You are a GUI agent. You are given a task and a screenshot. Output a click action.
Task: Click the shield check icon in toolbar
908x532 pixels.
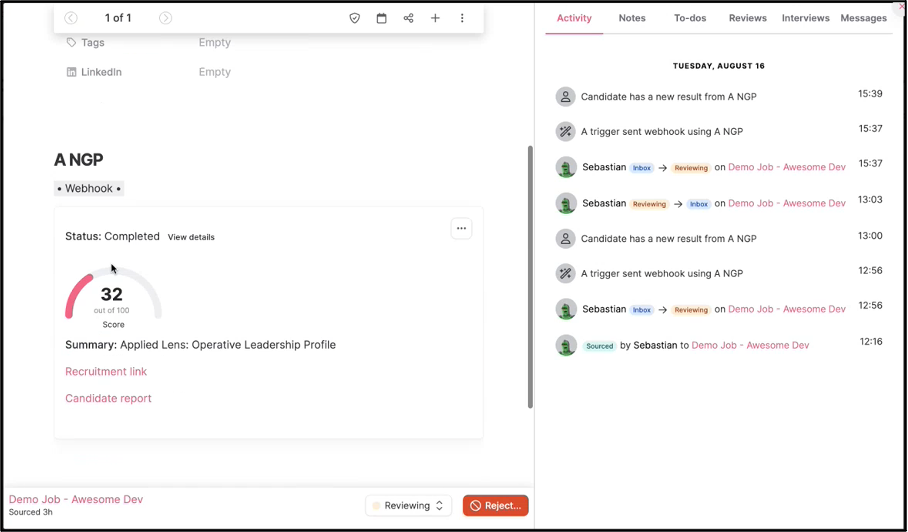click(x=354, y=18)
